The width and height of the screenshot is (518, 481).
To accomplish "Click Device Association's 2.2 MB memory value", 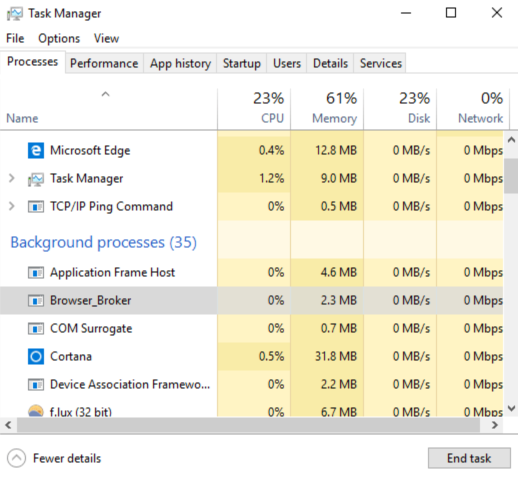I will (339, 385).
